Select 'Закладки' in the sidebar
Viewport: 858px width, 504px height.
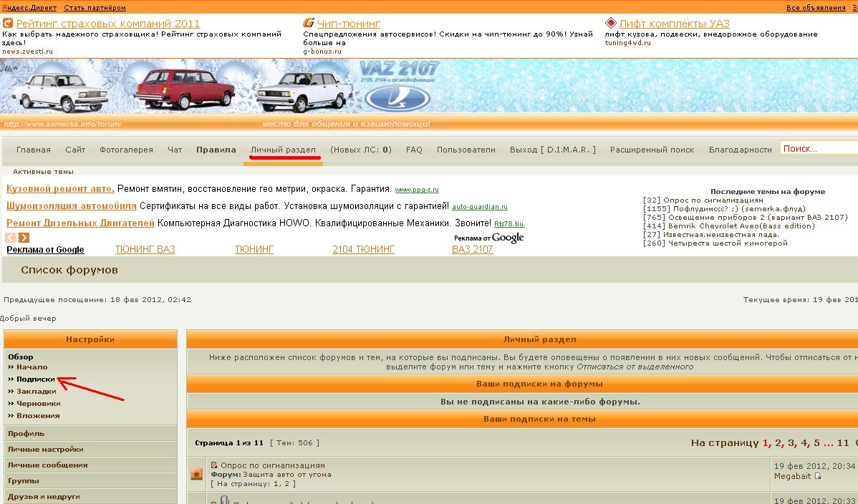[37, 392]
